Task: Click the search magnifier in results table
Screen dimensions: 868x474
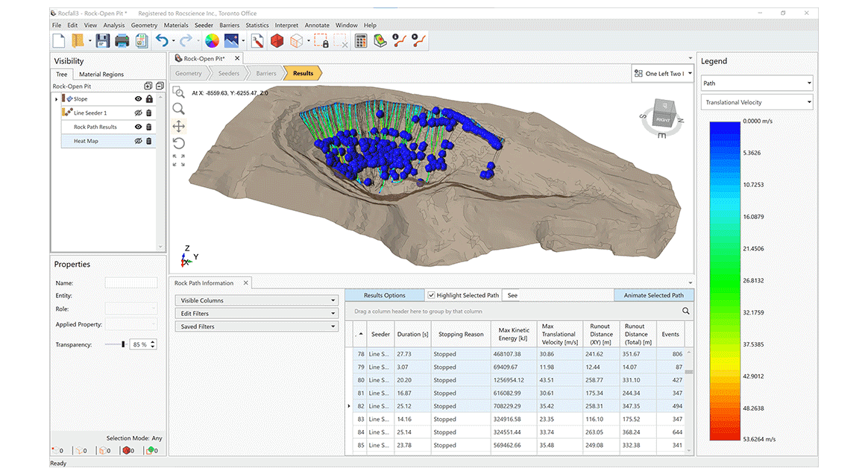Action: (x=686, y=312)
